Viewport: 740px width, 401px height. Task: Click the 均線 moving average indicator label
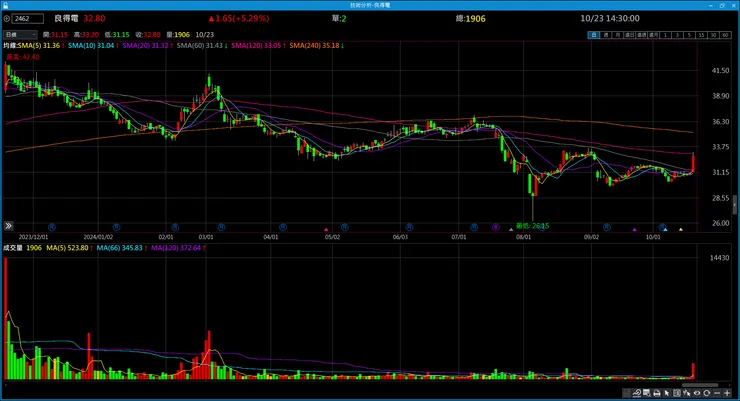[9, 45]
